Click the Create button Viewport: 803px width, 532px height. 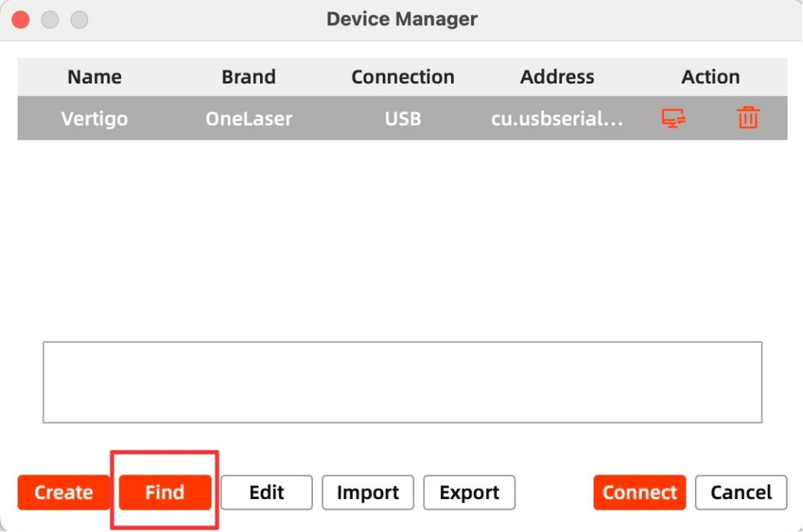(64, 492)
